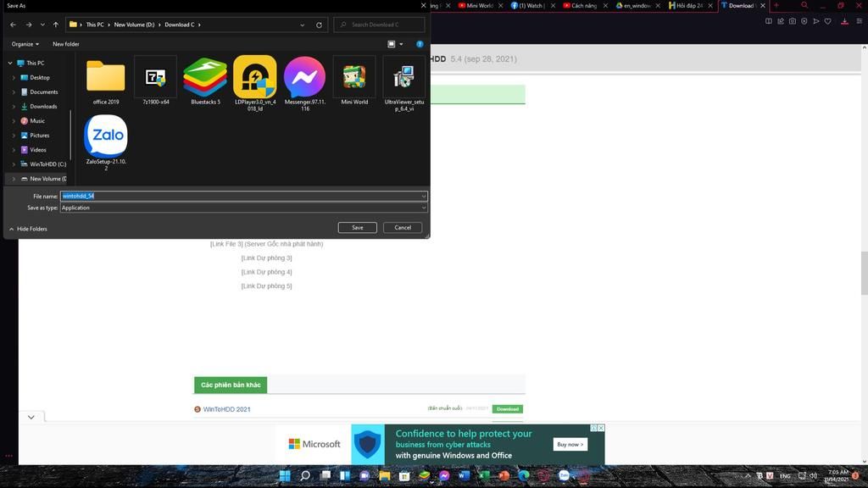The height and width of the screenshot is (488, 868).
Task: Click the Search Download C field
Action: coord(379,25)
